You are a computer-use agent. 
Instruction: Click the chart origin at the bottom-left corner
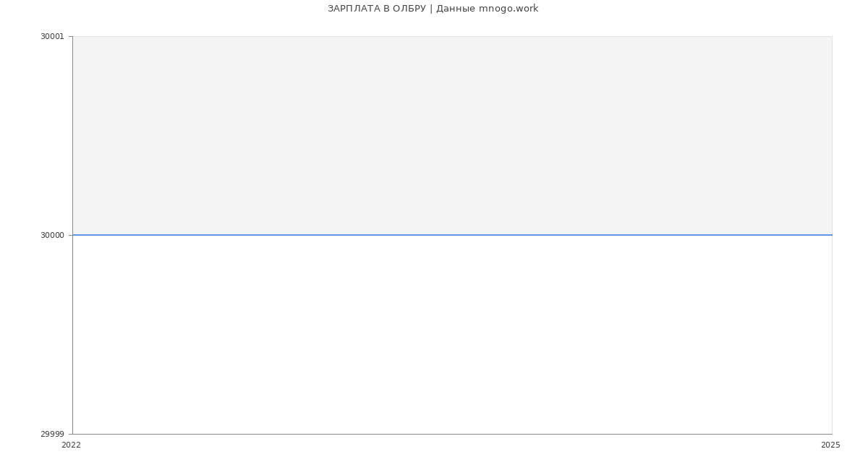coord(72,434)
